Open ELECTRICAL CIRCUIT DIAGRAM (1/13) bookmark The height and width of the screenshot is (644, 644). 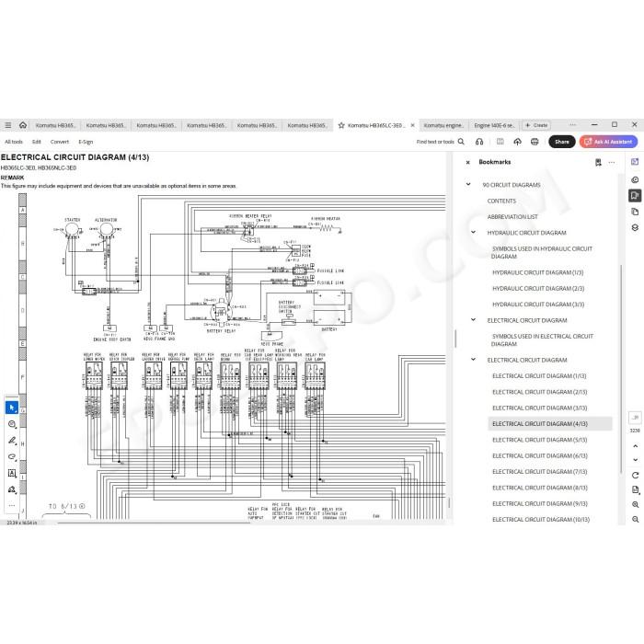539,376
